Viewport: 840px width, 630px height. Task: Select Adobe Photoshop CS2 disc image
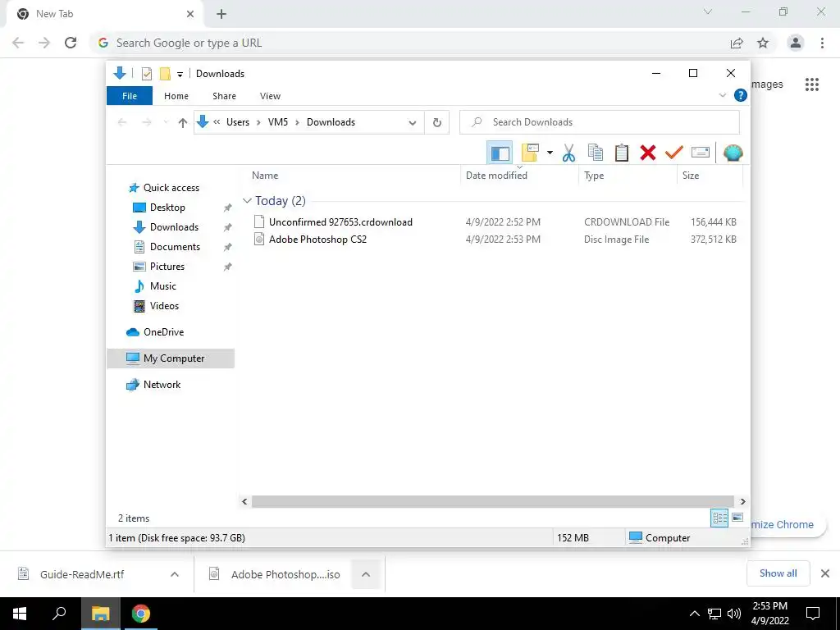(317, 239)
